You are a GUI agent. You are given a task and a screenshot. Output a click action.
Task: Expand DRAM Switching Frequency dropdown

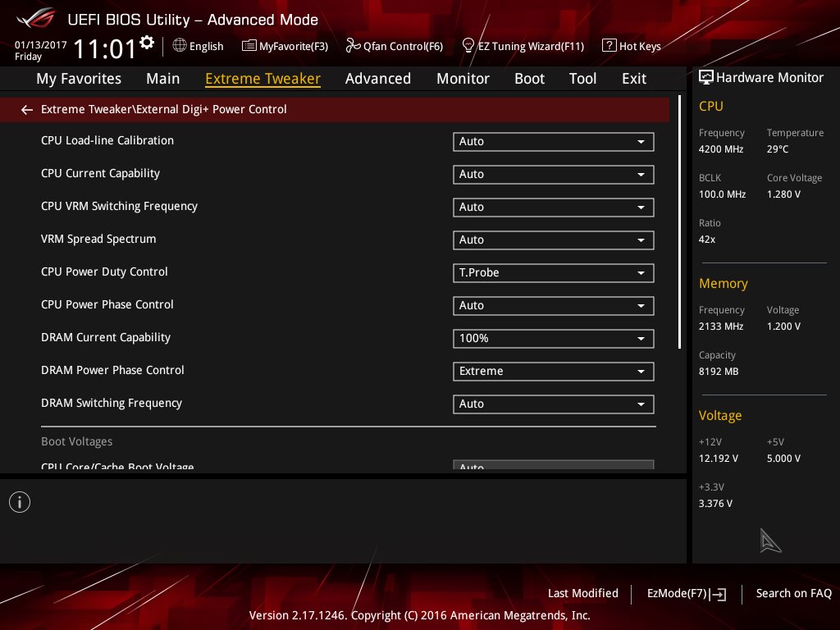tap(554, 404)
